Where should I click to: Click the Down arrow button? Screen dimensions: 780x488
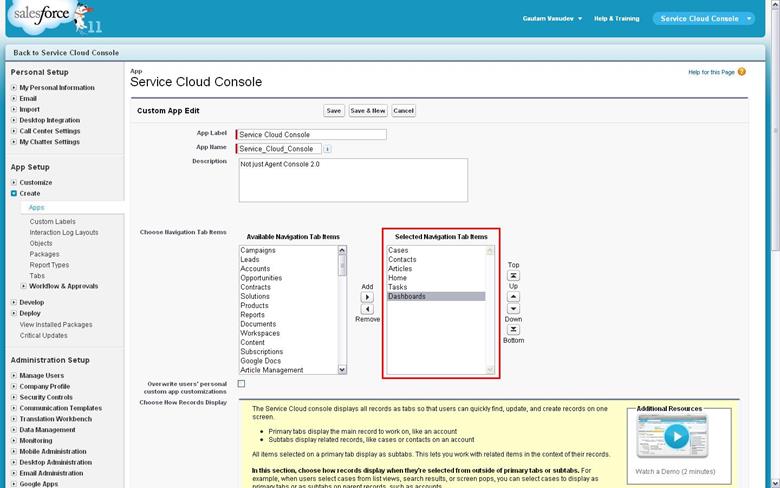coord(513,309)
